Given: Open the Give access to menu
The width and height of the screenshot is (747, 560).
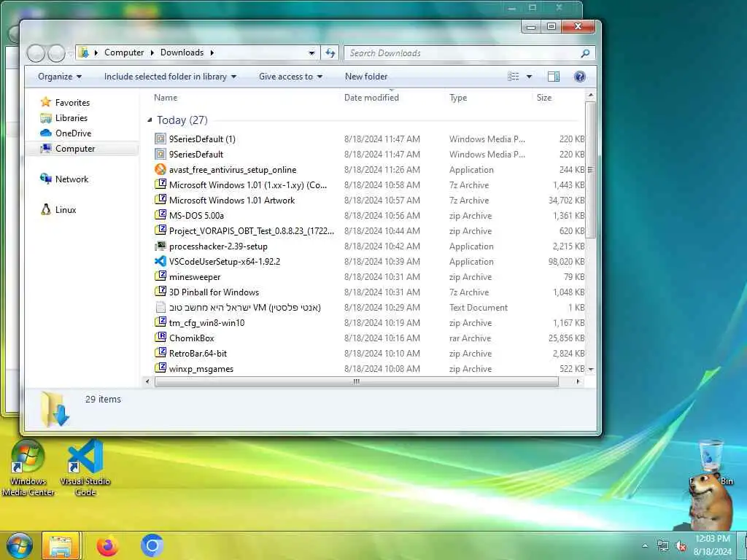Looking at the screenshot, I should tap(290, 77).
